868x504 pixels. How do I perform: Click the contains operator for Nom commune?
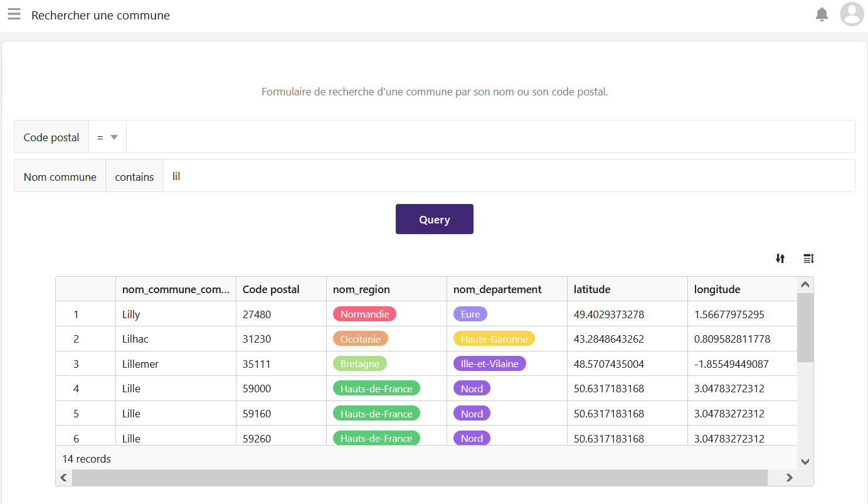(134, 176)
